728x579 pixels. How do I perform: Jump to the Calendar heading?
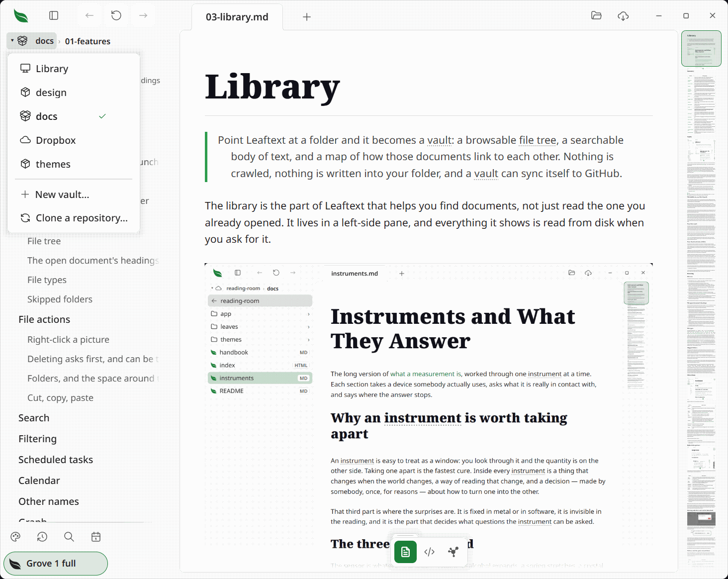click(x=39, y=481)
